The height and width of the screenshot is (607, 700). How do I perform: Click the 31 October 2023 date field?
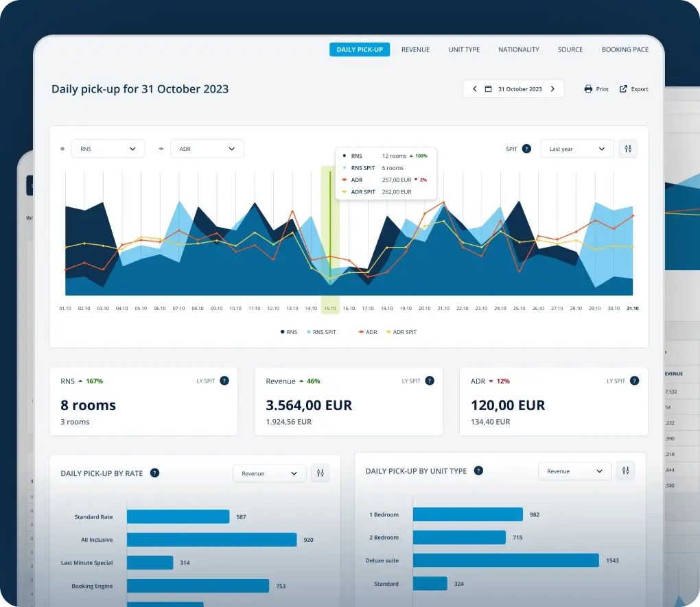pyautogui.click(x=513, y=88)
